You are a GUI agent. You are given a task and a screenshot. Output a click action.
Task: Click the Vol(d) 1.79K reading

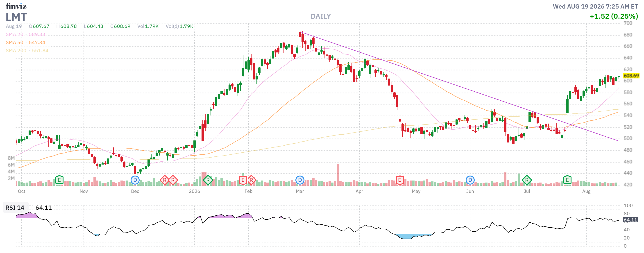179,26
